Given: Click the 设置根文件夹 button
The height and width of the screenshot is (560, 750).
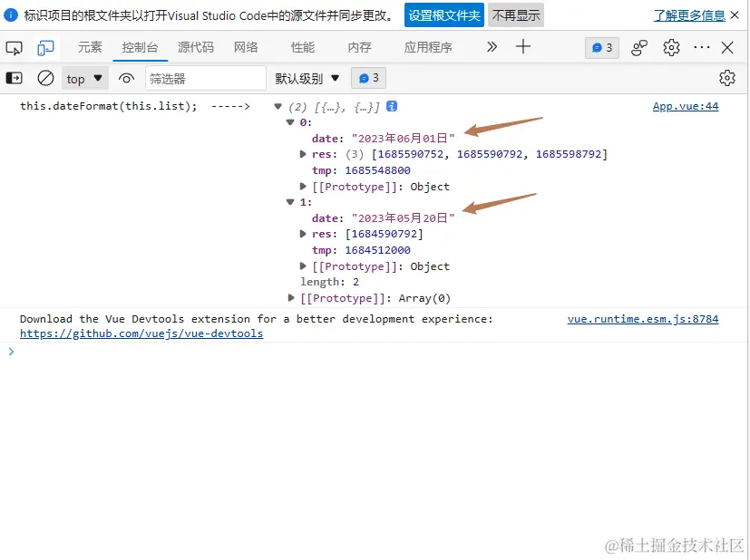Looking at the screenshot, I should tap(443, 15).
